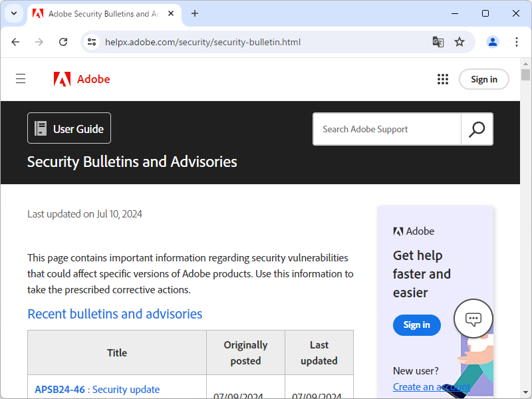Reload the security bulletin page
Image resolution: width=532 pixels, height=399 pixels.
click(63, 42)
